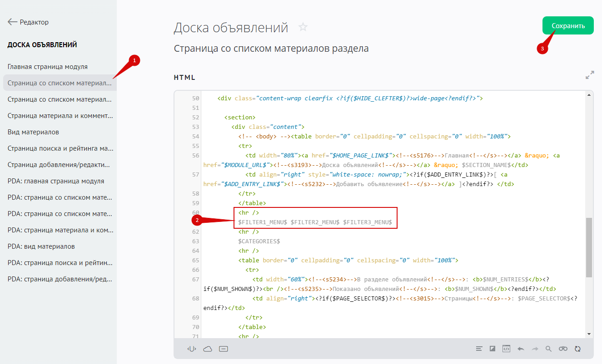602x364 pixels.
Task: Click on the $CATEGORIES$ code line
Action: pyautogui.click(x=259, y=241)
